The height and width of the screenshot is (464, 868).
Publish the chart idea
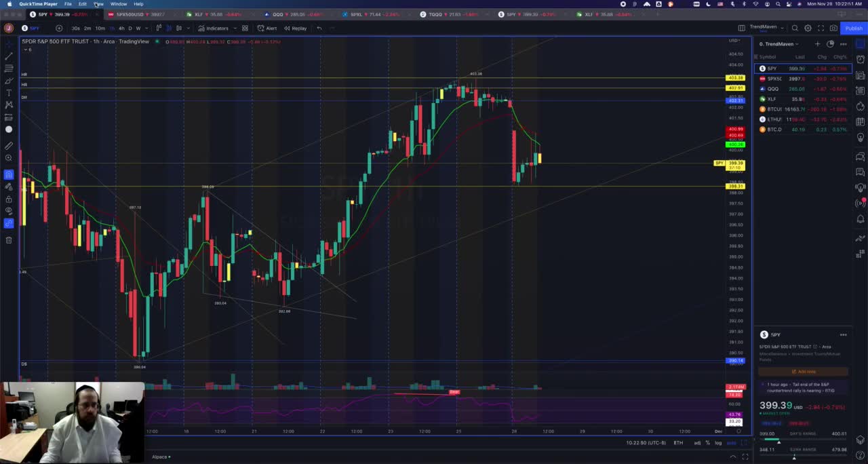pyautogui.click(x=853, y=28)
